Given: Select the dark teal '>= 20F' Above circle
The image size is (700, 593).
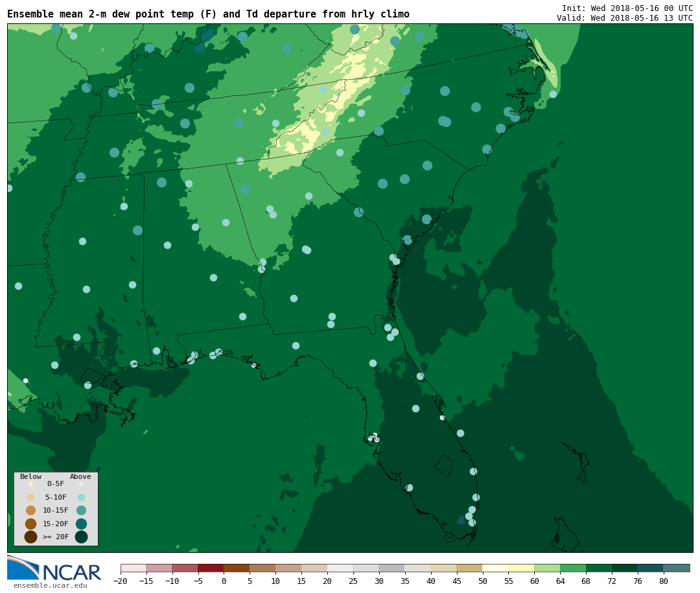Looking at the screenshot, I should click(x=81, y=537).
